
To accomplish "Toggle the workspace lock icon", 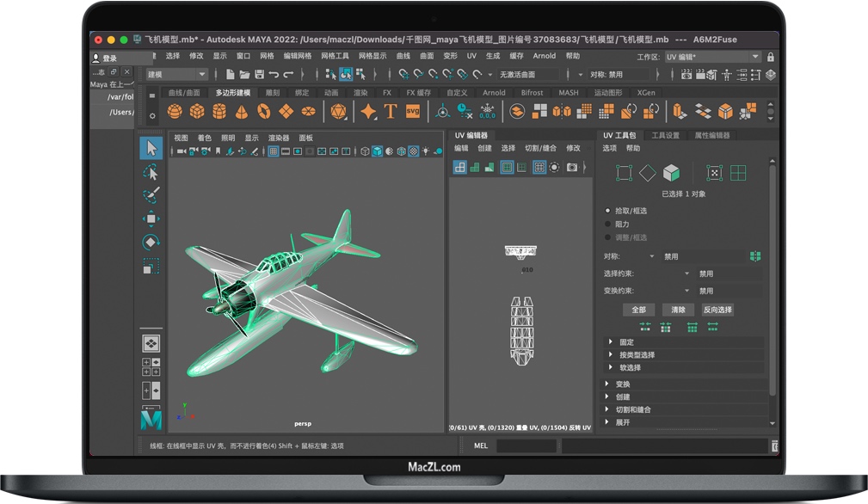I will pyautogui.click(x=770, y=57).
